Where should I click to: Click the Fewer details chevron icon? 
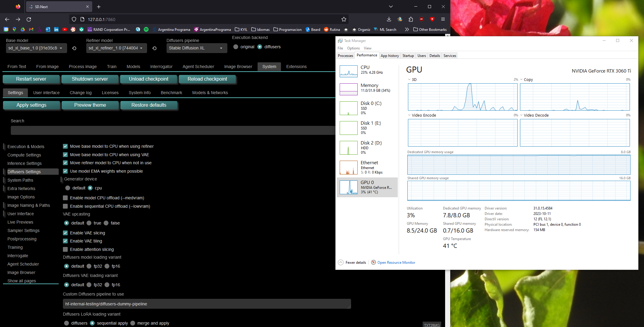[x=341, y=262]
